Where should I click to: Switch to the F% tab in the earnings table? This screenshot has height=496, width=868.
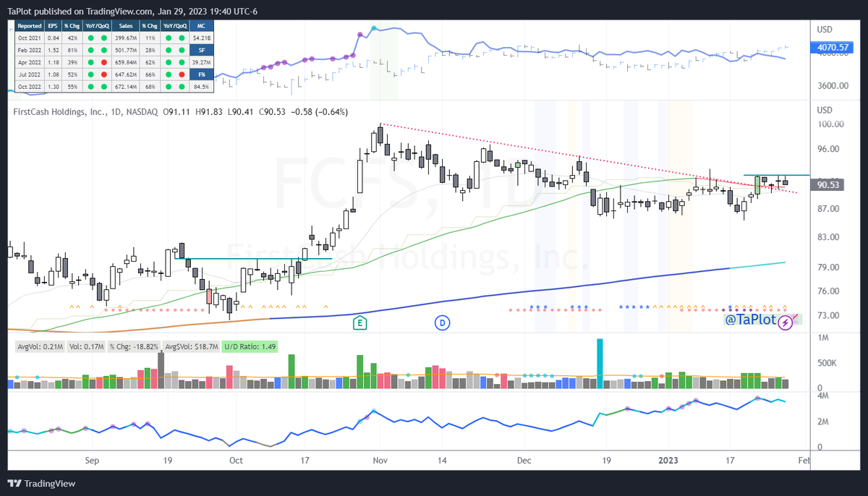tap(203, 74)
